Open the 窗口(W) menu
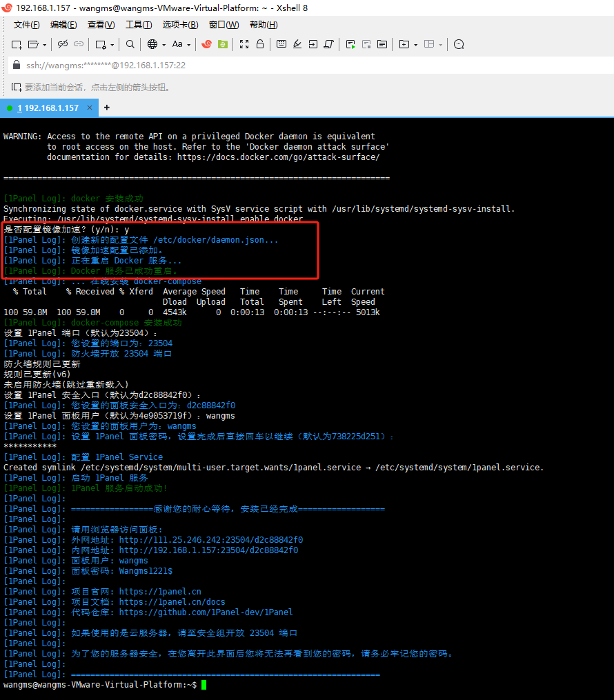Image resolution: width=614 pixels, height=700 pixels. pyautogui.click(x=224, y=25)
